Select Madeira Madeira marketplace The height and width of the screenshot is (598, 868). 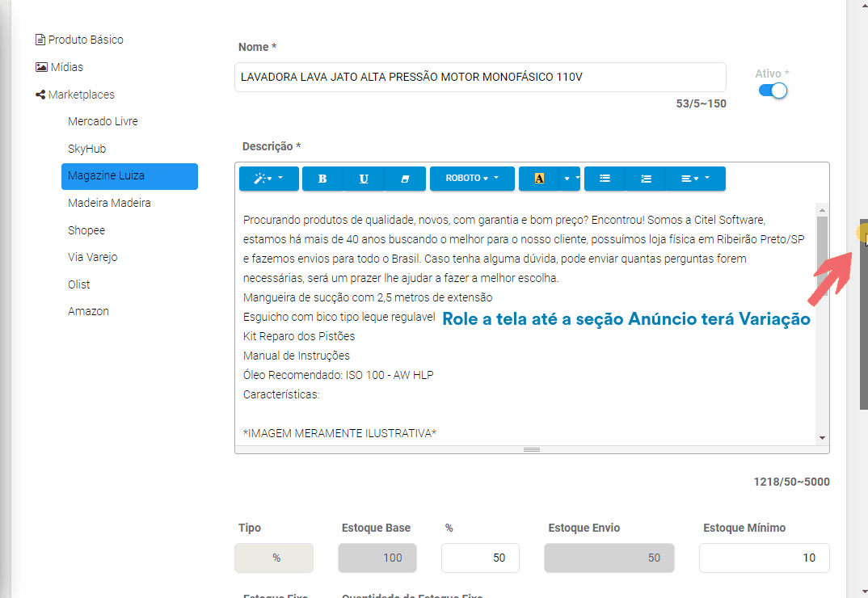pyautogui.click(x=109, y=203)
